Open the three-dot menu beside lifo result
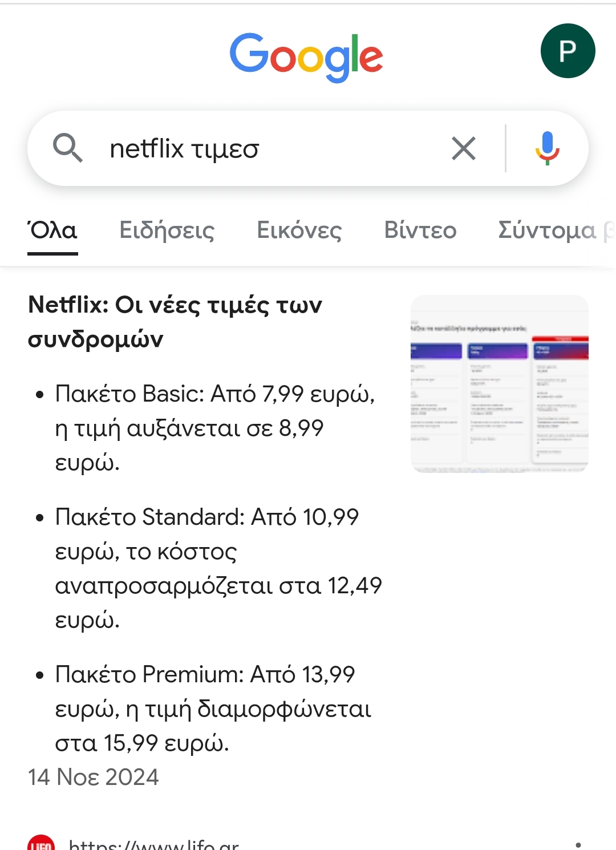The height and width of the screenshot is (850, 616). [578, 844]
